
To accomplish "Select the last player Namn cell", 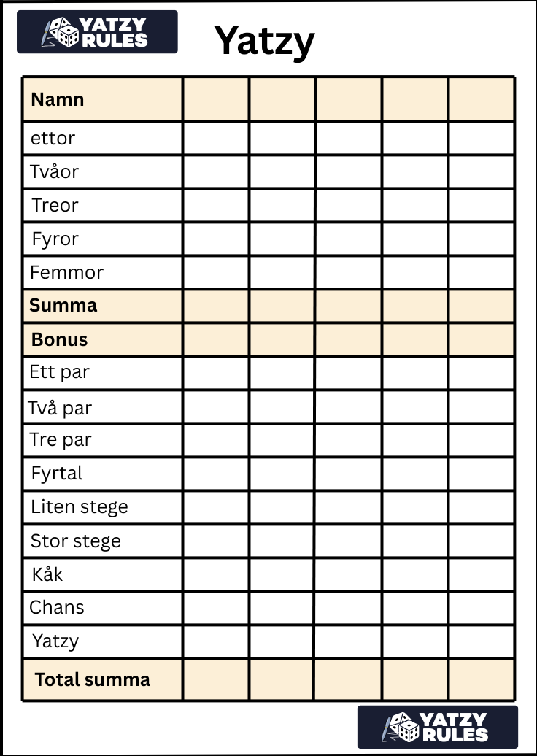I will point(482,99).
